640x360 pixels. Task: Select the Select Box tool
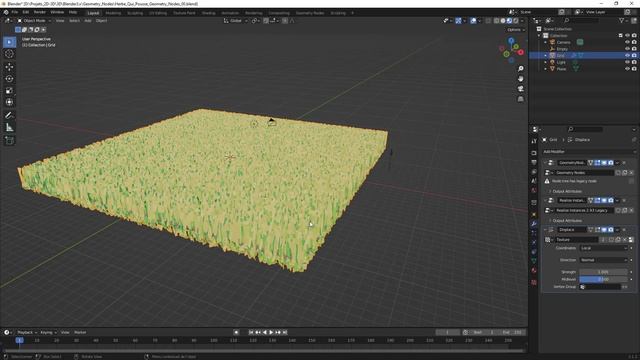[x=9, y=42]
